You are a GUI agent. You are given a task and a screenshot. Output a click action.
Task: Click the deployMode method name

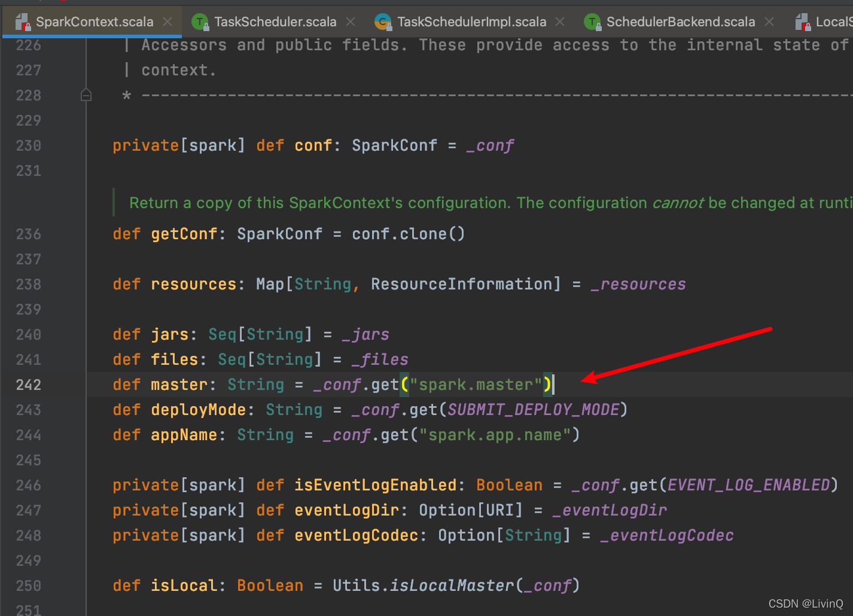pyautogui.click(x=199, y=410)
